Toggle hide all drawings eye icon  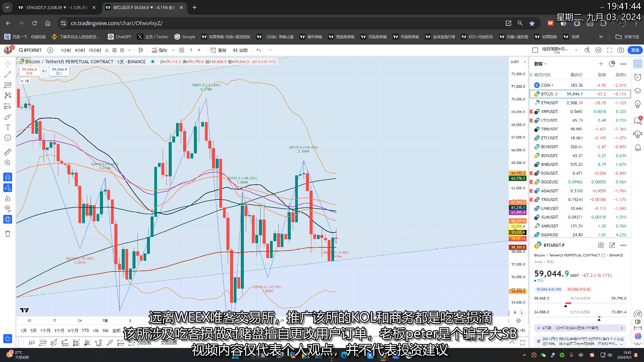(x=8, y=209)
